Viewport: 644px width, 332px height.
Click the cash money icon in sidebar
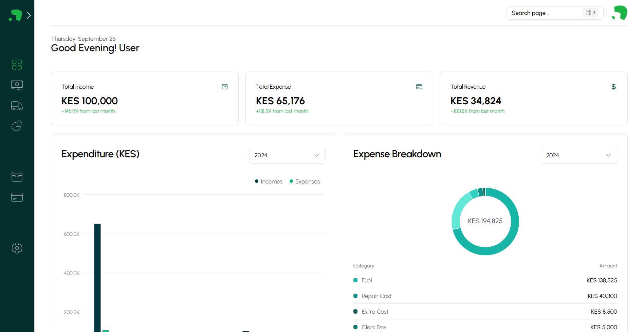pos(17,85)
